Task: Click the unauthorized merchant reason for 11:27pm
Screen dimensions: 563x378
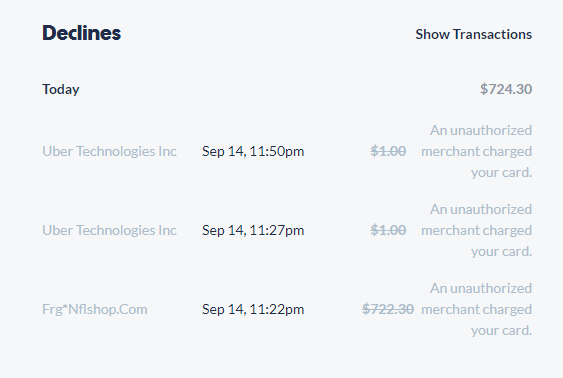Action: click(x=476, y=230)
